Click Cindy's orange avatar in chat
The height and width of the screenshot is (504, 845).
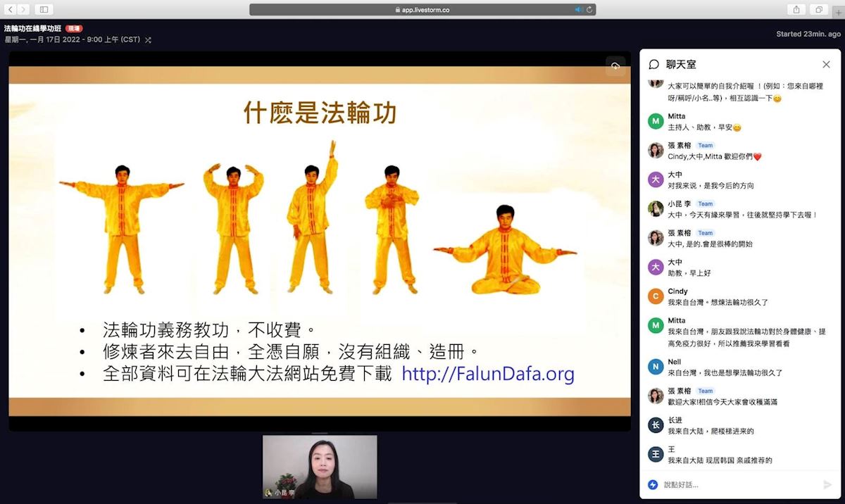tap(656, 296)
